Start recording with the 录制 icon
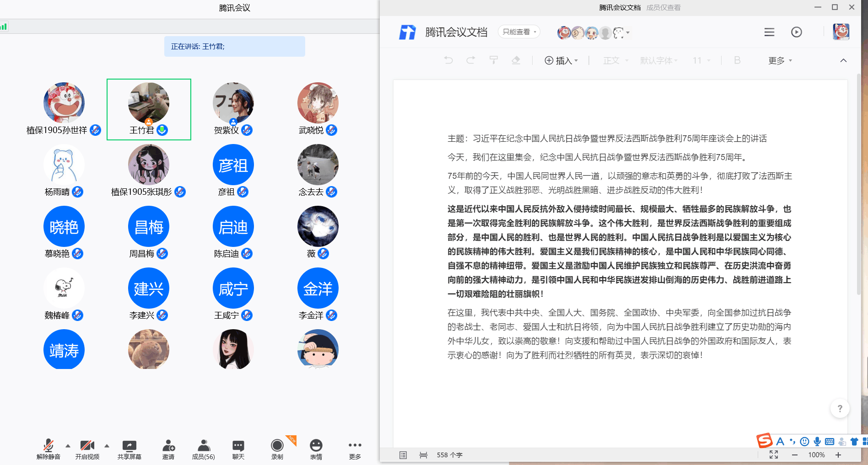The image size is (868, 465). click(277, 447)
